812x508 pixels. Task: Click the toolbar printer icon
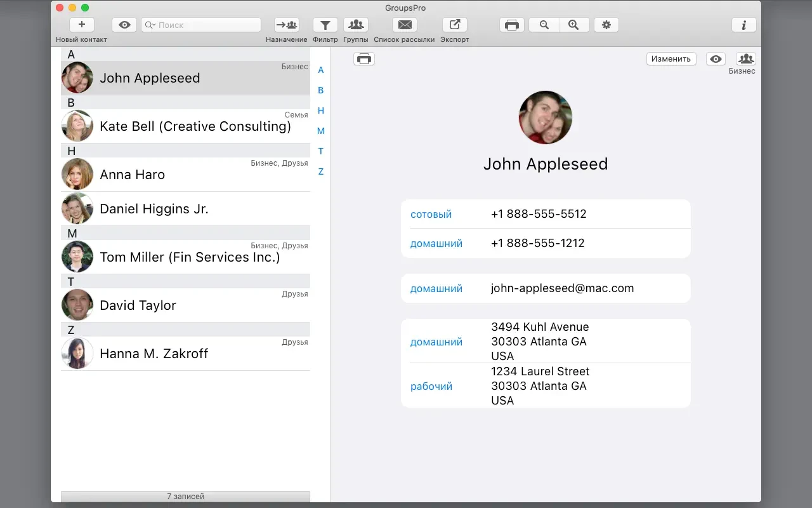coord(512,25)
